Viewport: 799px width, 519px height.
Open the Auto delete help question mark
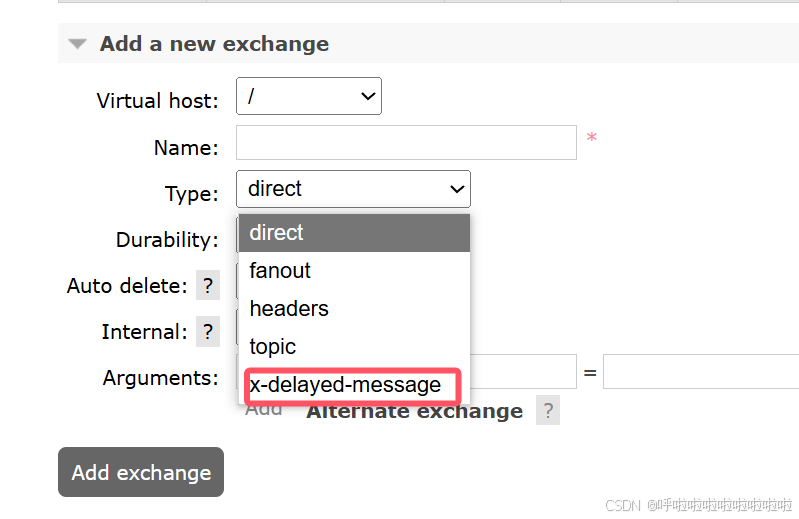pyautogui.click(x=208, y=286)
